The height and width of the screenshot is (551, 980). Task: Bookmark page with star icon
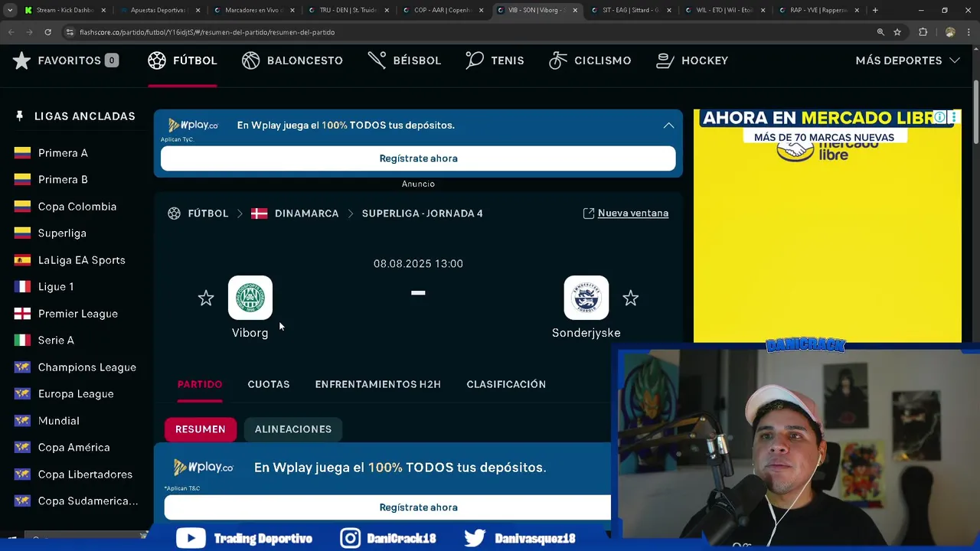click(897, 32)
